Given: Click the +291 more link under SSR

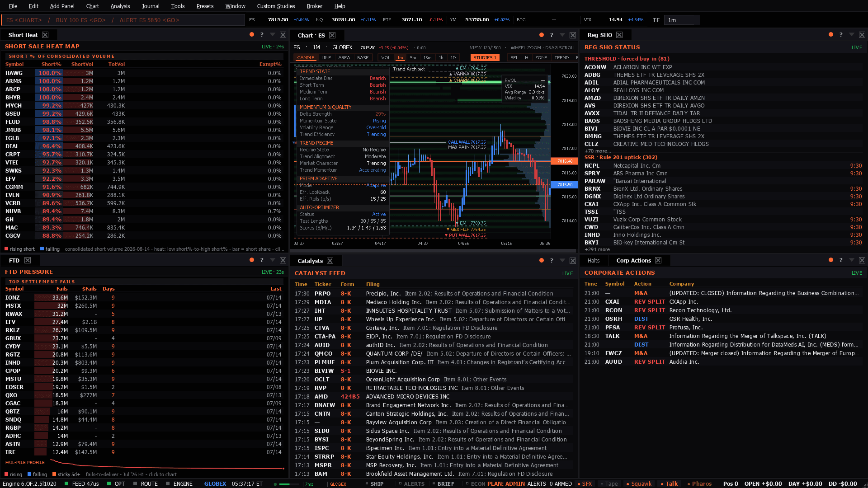Looking at the screenshot, I should tap(599, 249).
